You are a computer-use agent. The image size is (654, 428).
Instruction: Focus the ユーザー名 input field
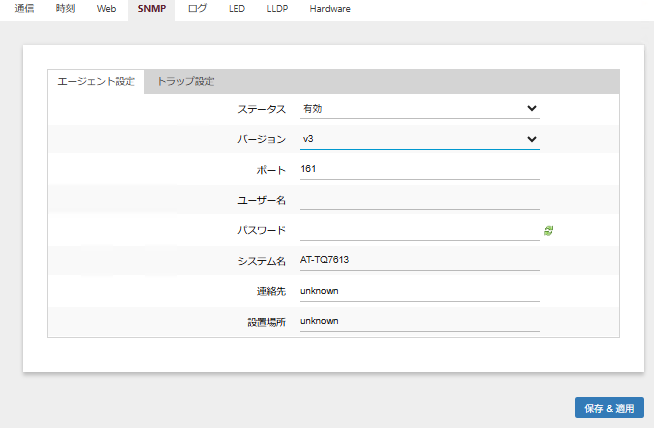click(419, 200)
